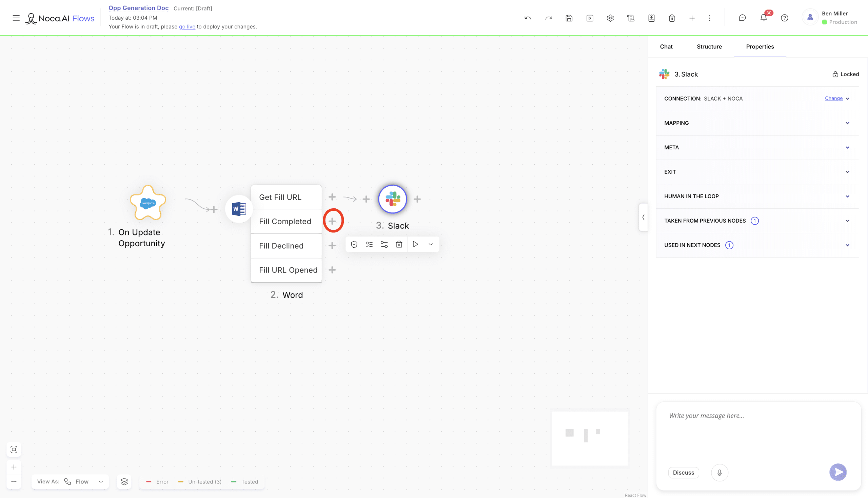Select the Slack node on canvas
The width and height of the screenshot is (868, 498).
click(x=393, y=199)
